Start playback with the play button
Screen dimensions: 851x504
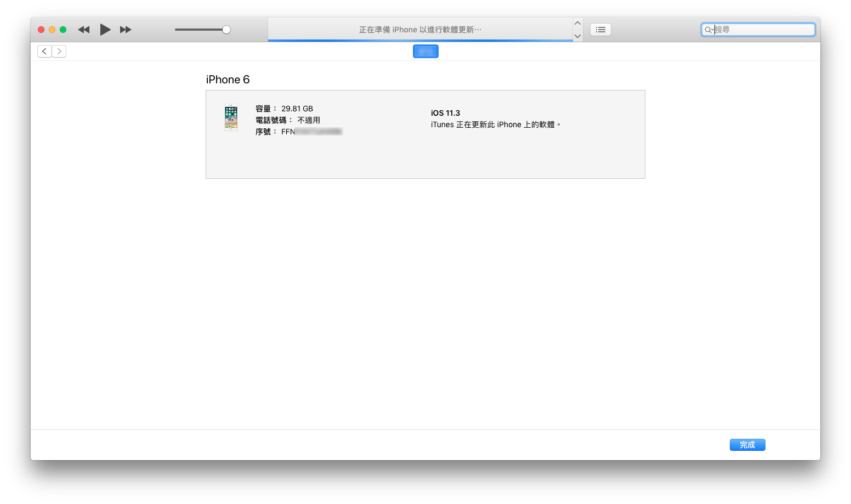coord(105,30)
